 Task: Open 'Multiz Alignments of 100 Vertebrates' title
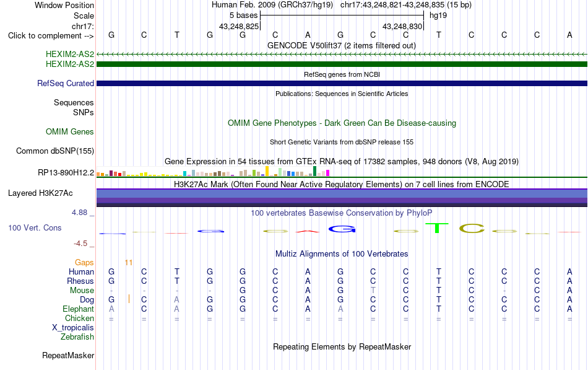342,254
